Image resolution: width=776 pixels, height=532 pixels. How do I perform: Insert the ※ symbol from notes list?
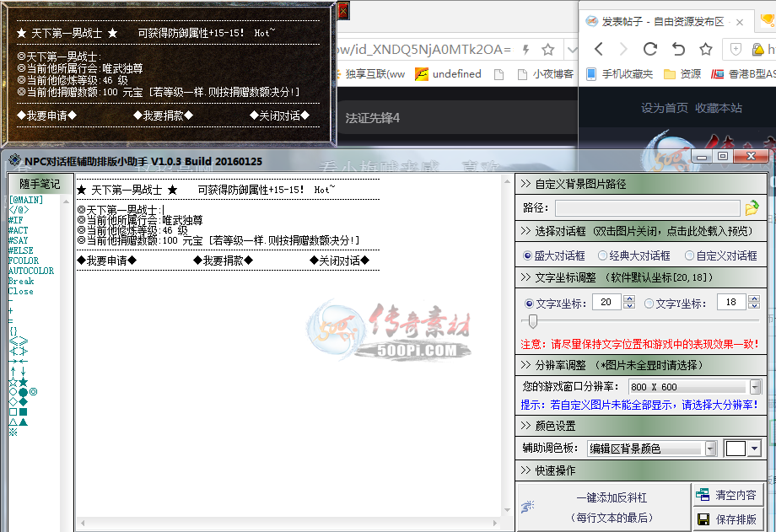point(13,432)
